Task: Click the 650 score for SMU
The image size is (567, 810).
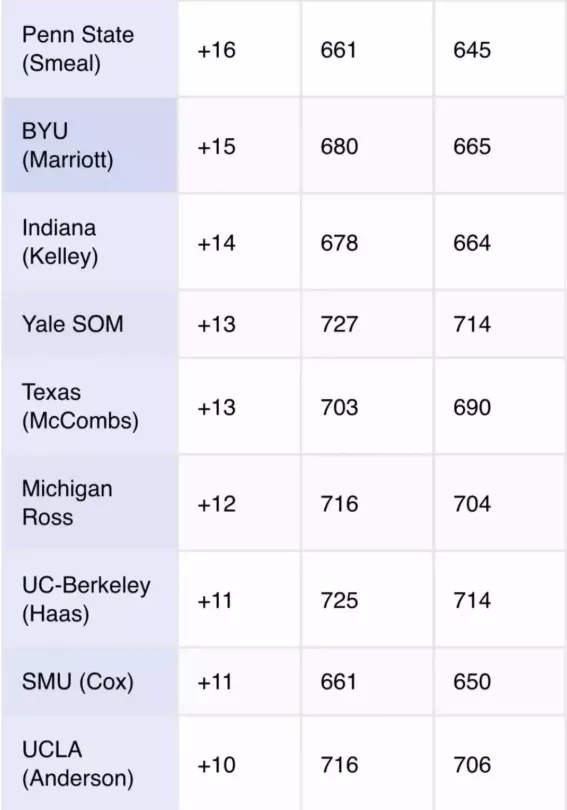Action: coord(472,682)
